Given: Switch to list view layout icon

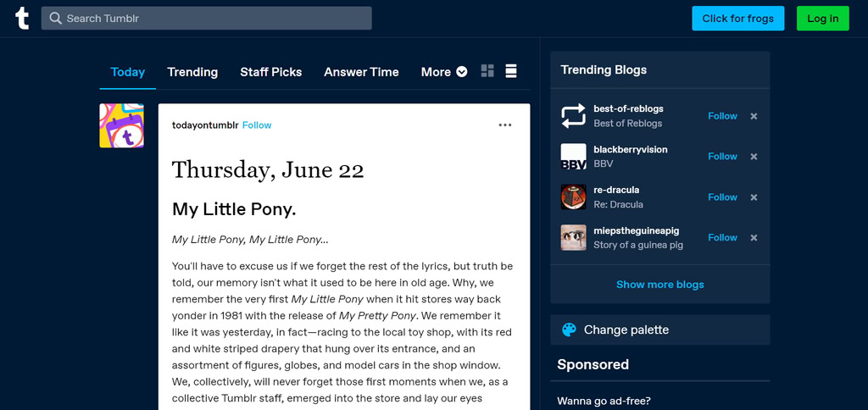Looking at the screenshot, I should coord(511,71).
